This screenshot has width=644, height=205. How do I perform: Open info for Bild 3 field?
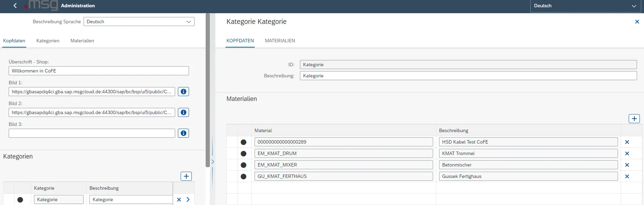(183, 133)
